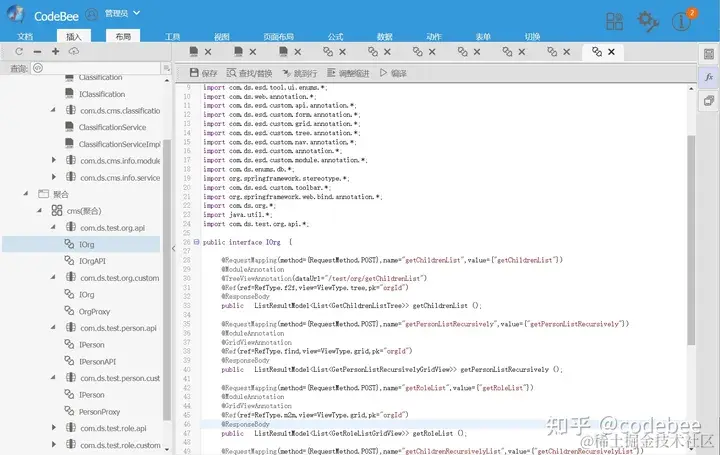720x455 pixels.
Task: Click the cloud upload icon above tree
Action: click(74, 51)
